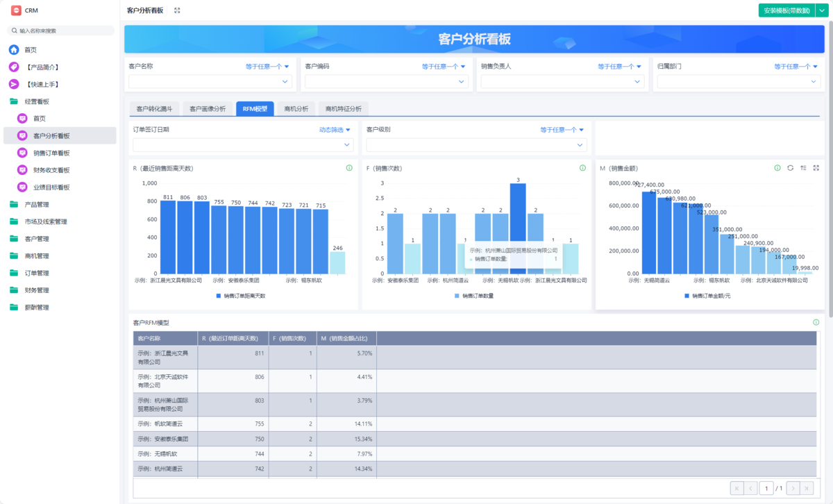Click the sort icon on M chart
This screenshot has height=504, width=833.
click(803, 168)
